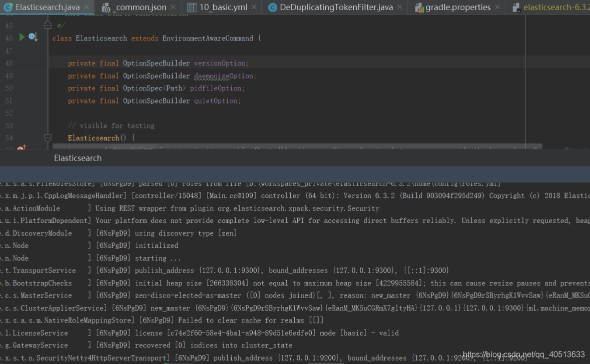Click the NativeRoleMappingStore 'Failed to clear cache' line
Image resolution: width=590 pixels, height=364 pixels.
coord(162,320)
